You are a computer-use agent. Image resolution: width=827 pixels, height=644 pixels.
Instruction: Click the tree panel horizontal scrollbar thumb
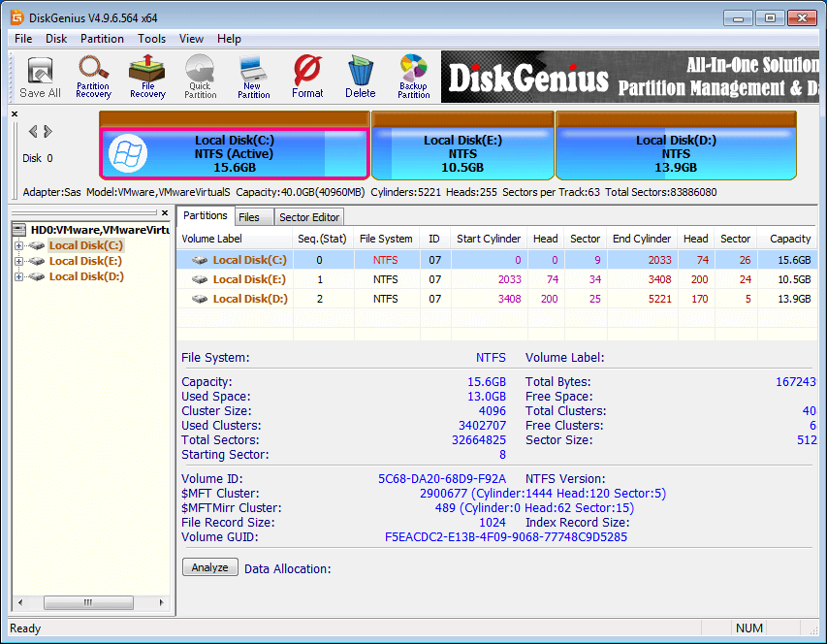[x=88, y=602]
